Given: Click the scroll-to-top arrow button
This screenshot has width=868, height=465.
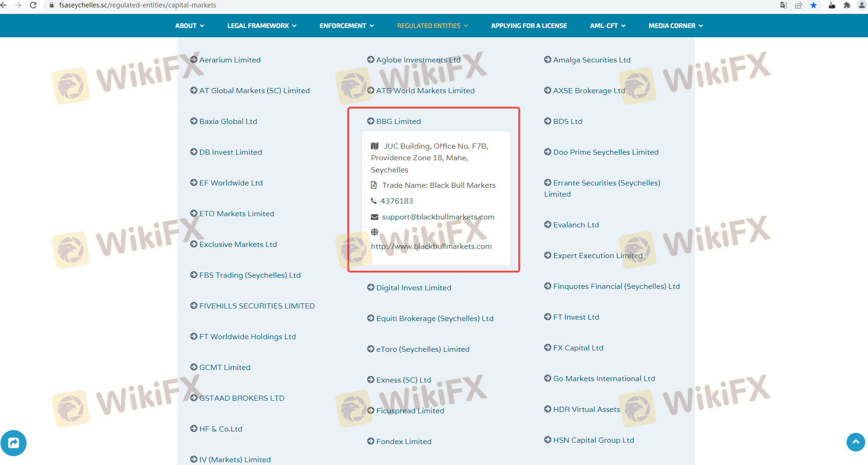Looking at the screenshot, I should point(855,442).
